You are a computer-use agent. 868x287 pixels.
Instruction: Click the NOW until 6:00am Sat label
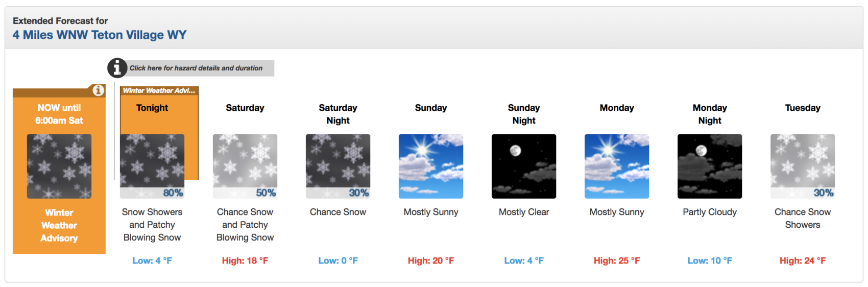pyautogui.click(x=59, y=114)
